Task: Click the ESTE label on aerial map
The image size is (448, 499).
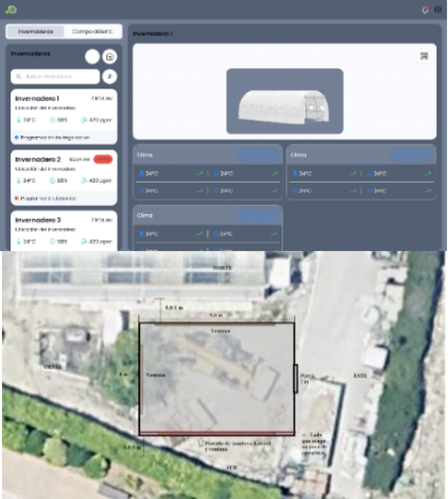Action: click(x=360, y=376)
